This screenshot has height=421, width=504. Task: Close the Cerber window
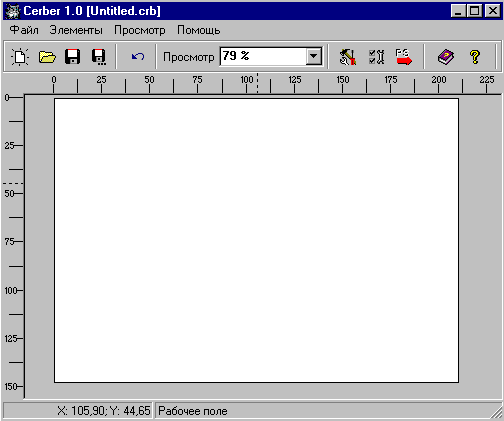click(x=492, y=11)
